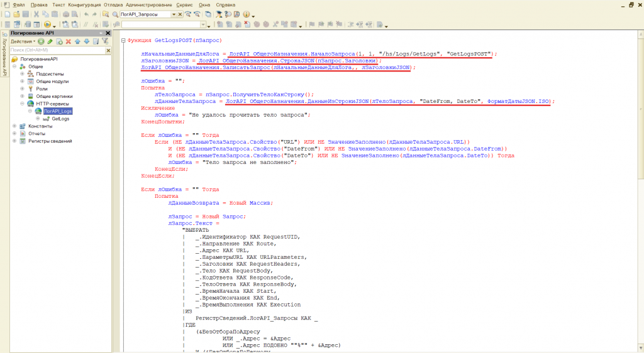Click the Save diskette icon
Screen dimensions: 644x353
25,14
